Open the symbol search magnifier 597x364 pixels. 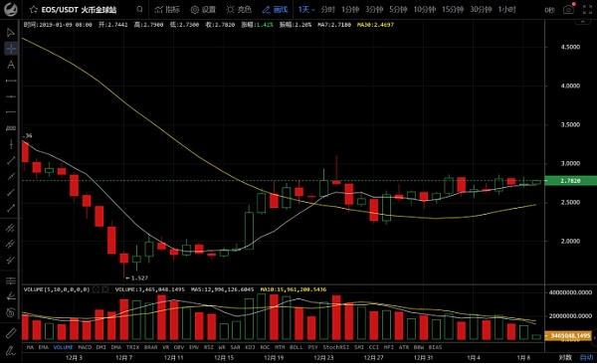[139, 9]
